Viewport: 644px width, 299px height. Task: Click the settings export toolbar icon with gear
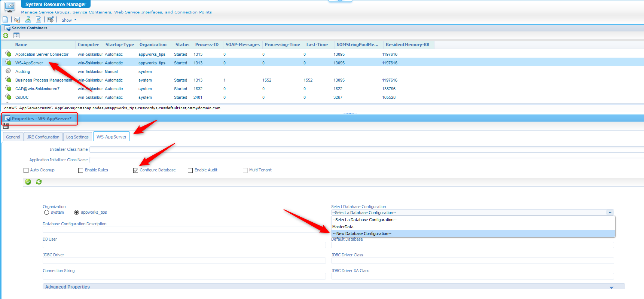(x=51, y=19)
